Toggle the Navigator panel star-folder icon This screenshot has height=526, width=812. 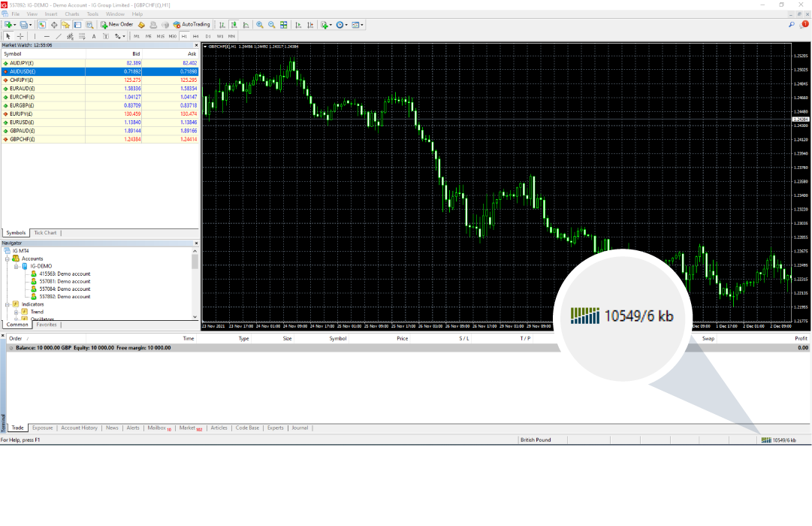pos(65,24)
